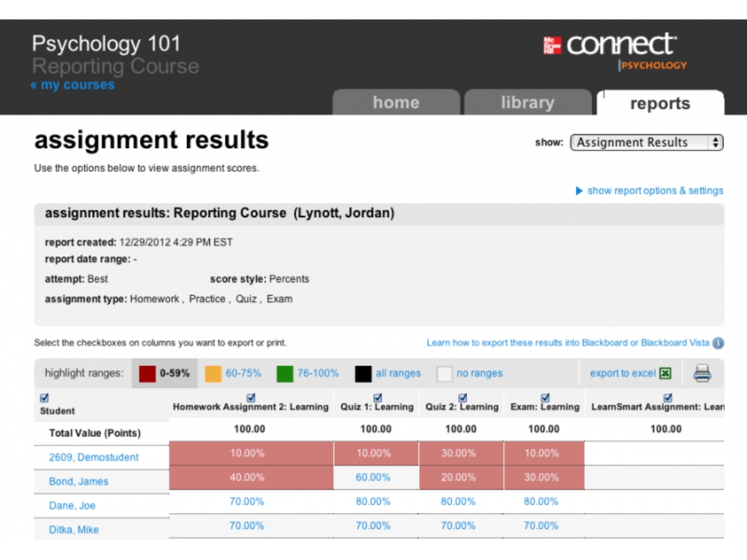Select the green 76-100% highlight swatch

285,373
